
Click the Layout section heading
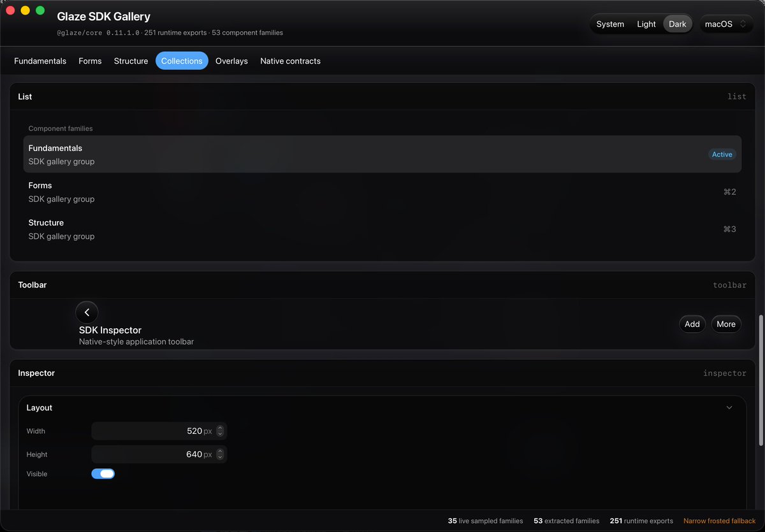40,408
